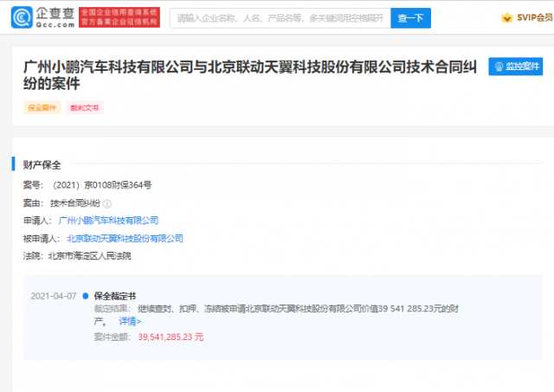This screenshot has height=392, width=554.
Task: Click the 企查查 brand name text
Action: click(55, 14)
